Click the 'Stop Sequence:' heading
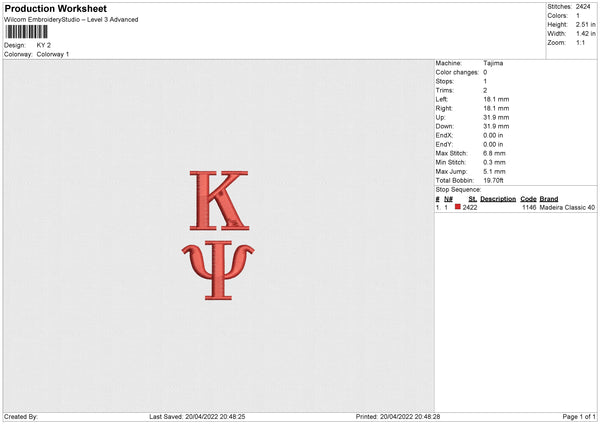The image size is (600, 424). [x=458, y=189]
